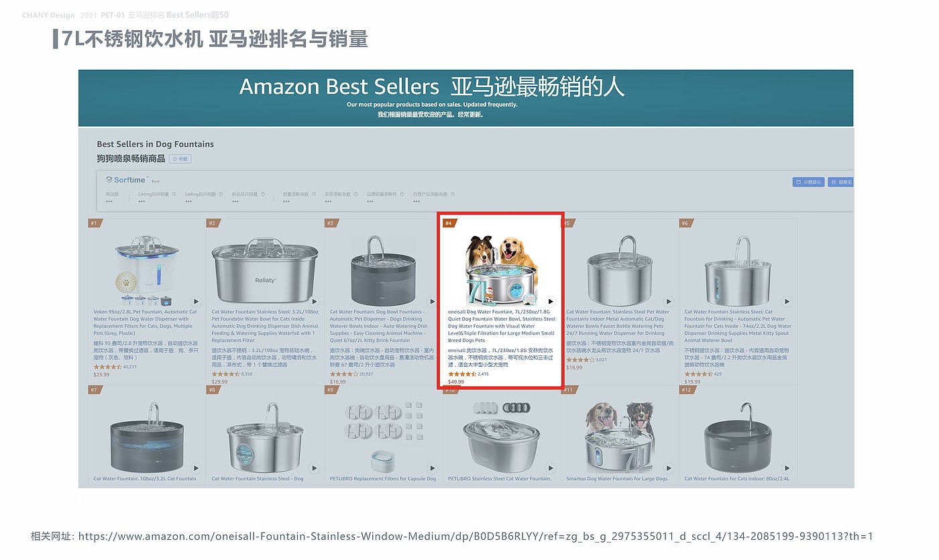Play video on Veken pet fountain thumbnail

196,302
